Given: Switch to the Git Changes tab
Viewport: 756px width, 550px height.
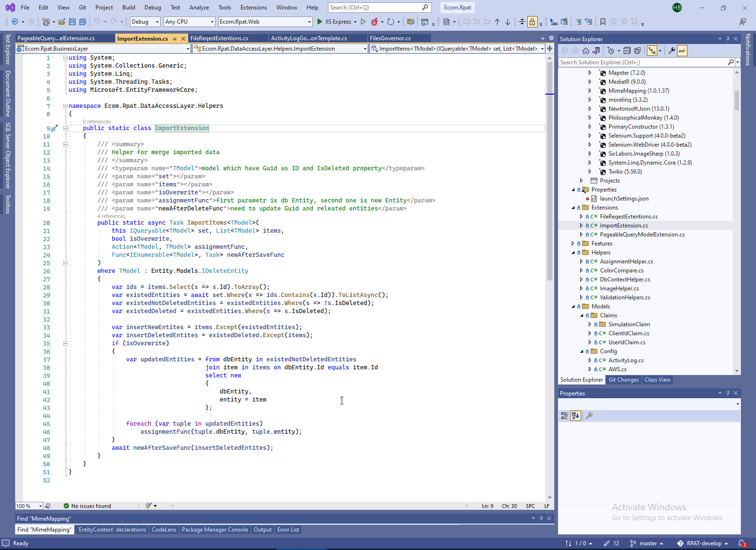Looking at the screenshot, I should point(623,380).
